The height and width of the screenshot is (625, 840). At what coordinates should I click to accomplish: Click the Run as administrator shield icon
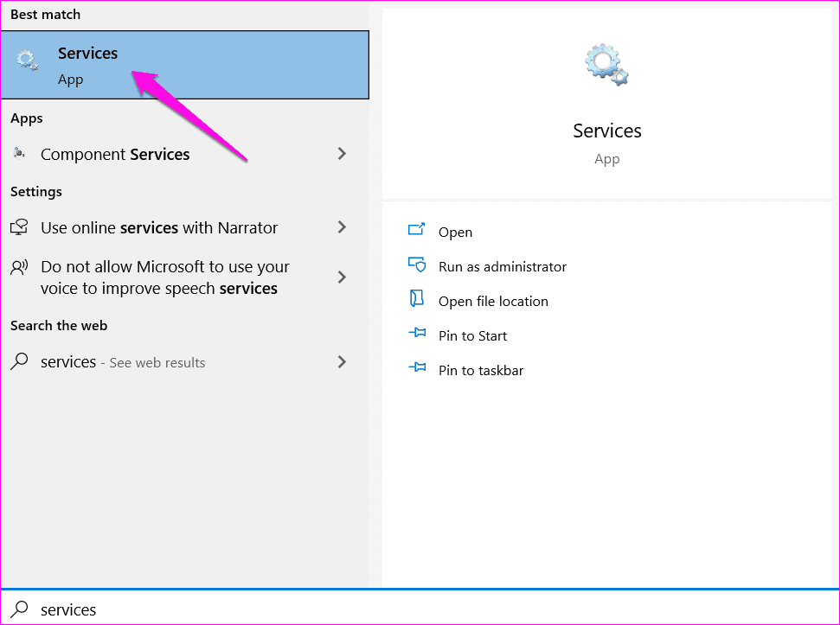click(x=417, y=265)
